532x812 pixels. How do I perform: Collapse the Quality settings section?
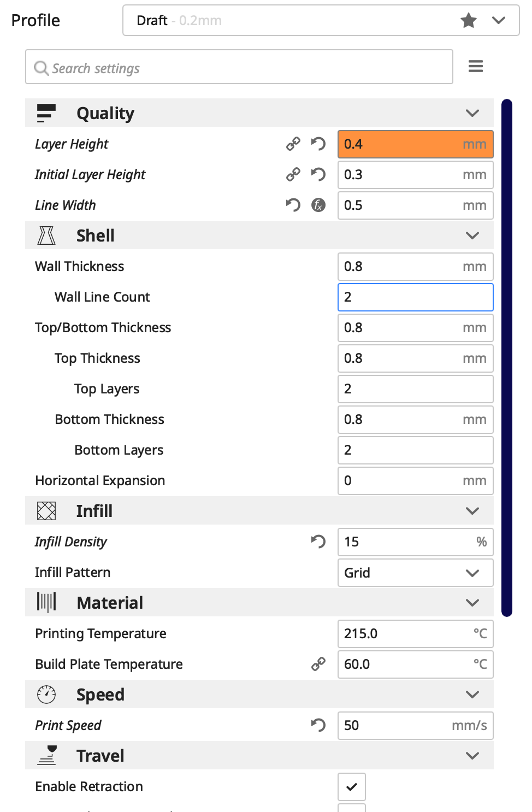[x=472, y=113]
